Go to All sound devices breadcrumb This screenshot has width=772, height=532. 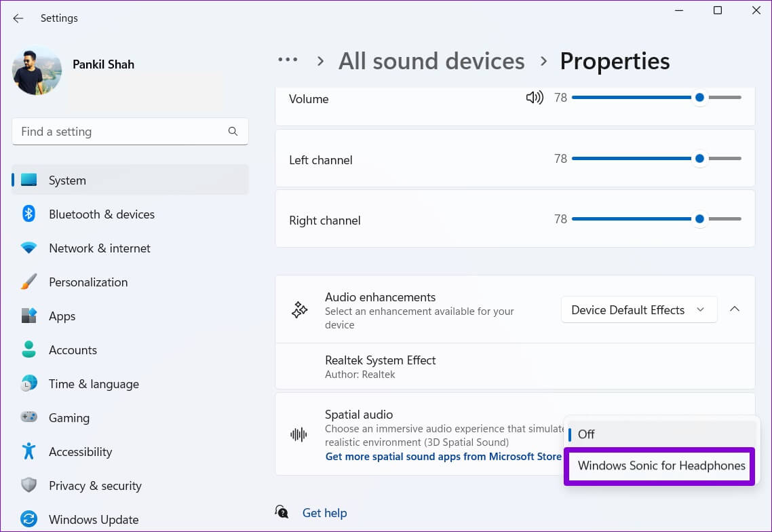(x=431, y=61)
